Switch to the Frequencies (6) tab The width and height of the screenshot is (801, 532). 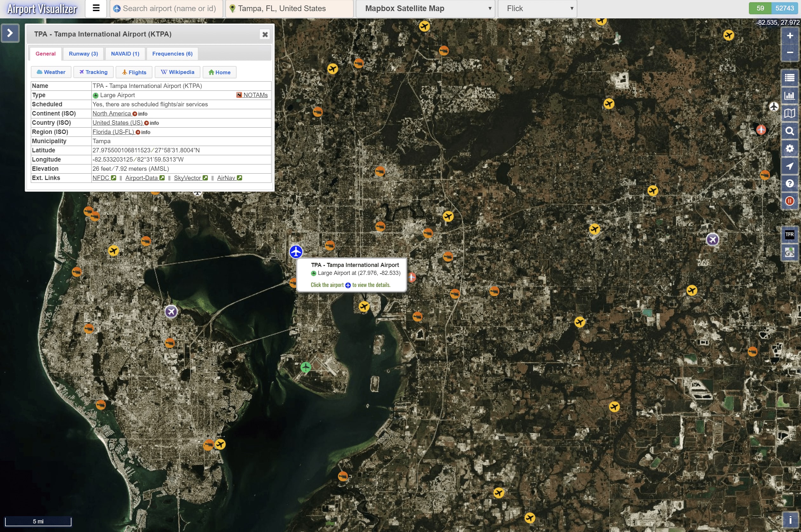(x=172, y=54)
